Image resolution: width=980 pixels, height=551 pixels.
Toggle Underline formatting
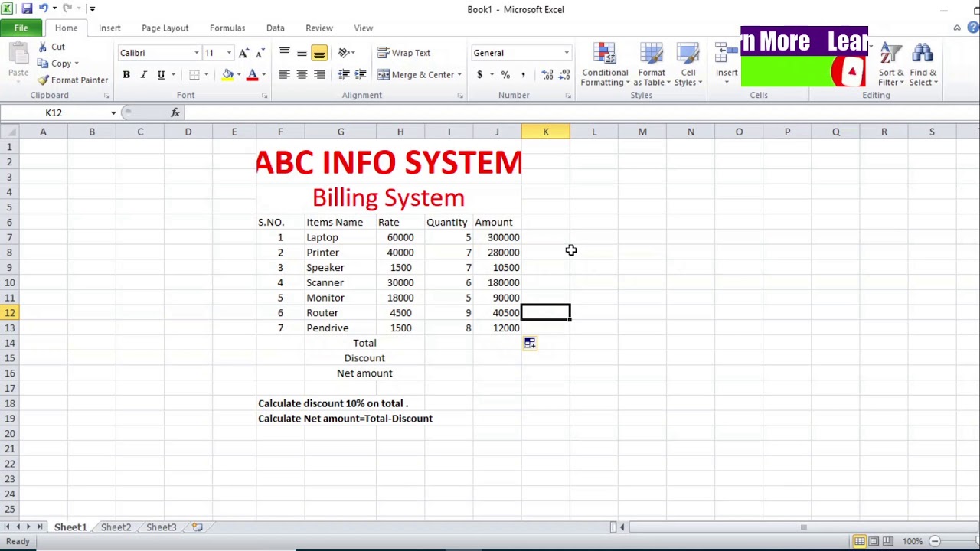click(161, 75)
